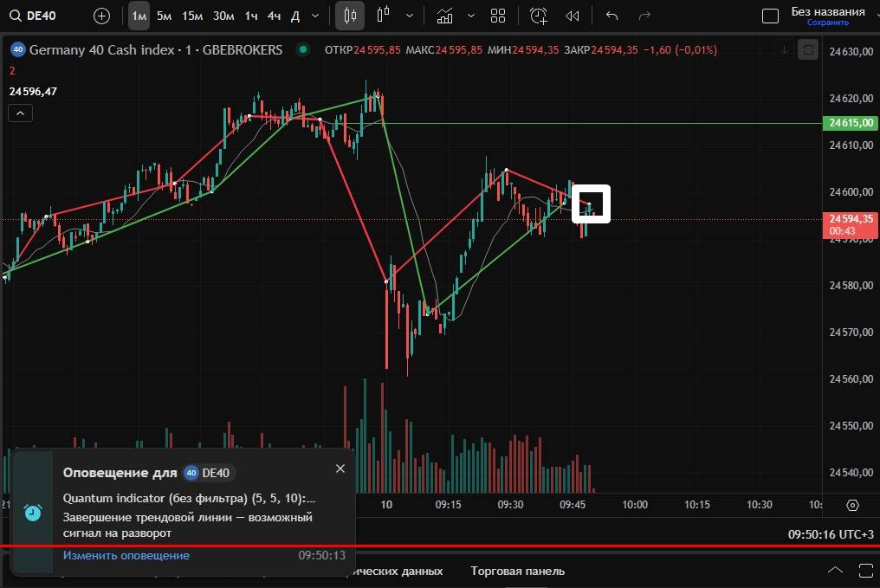880x588 pixels.
Task: Click the down arrow pane button
Action: point(784,50)
